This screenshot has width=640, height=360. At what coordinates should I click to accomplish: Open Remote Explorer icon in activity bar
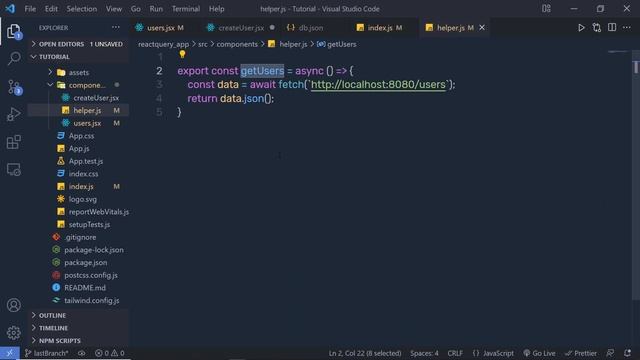(x=14, y=169)
